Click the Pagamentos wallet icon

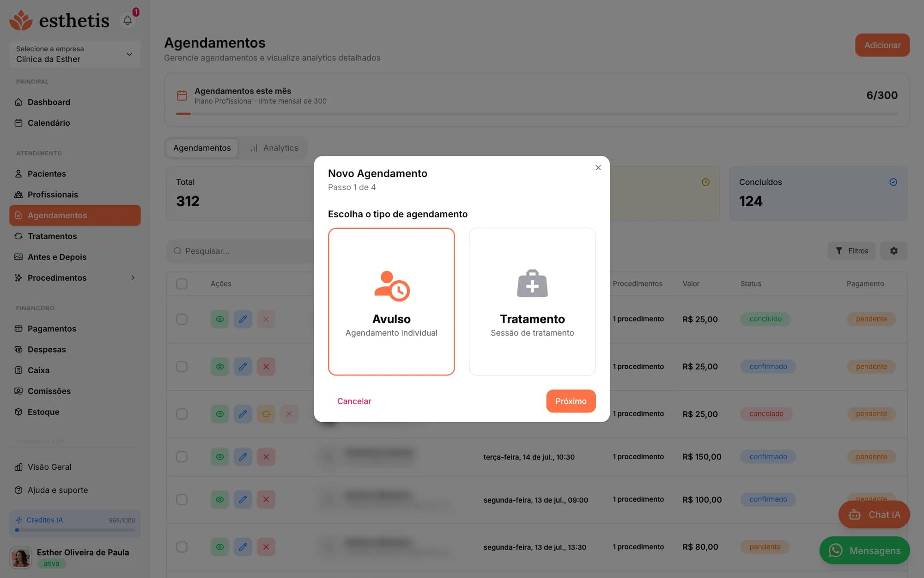[18, 328]
